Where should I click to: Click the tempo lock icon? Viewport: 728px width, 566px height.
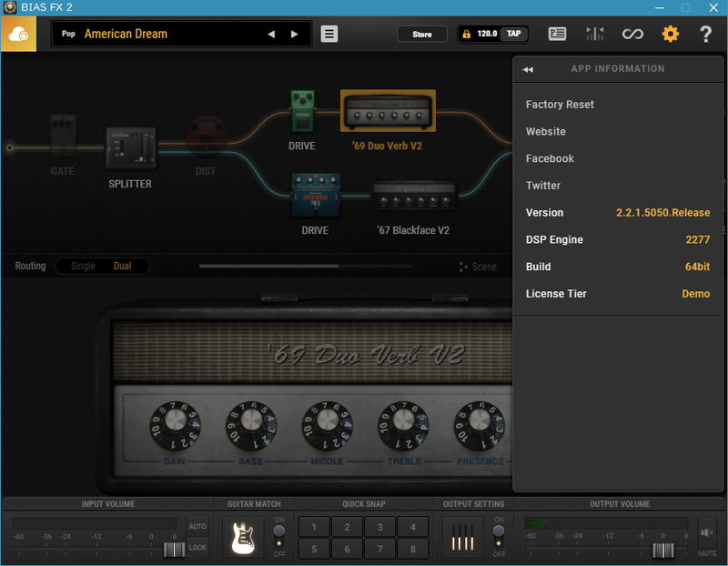[x=466, y=34]
